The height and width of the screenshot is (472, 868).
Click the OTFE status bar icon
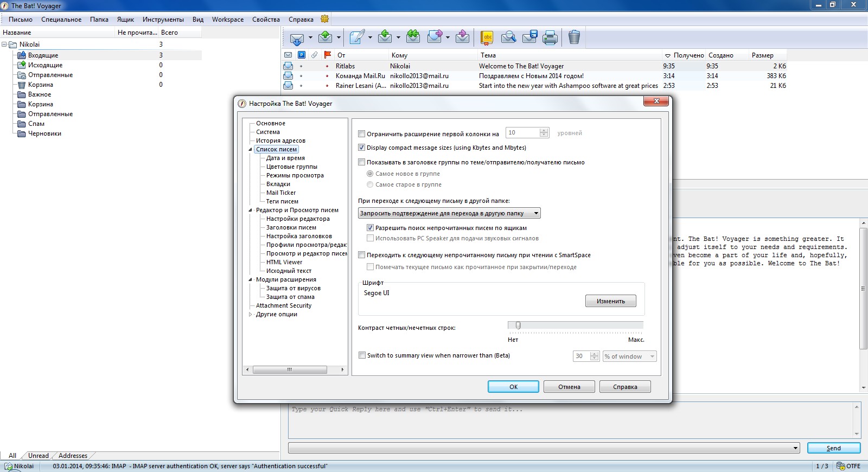[x=840, y=466]
